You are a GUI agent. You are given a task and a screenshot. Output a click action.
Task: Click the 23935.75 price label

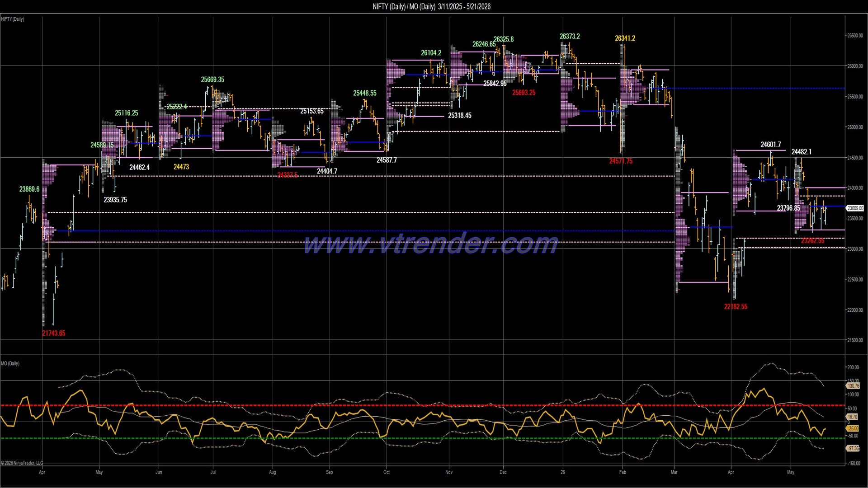pyautogui.click(x=115, y=200)
